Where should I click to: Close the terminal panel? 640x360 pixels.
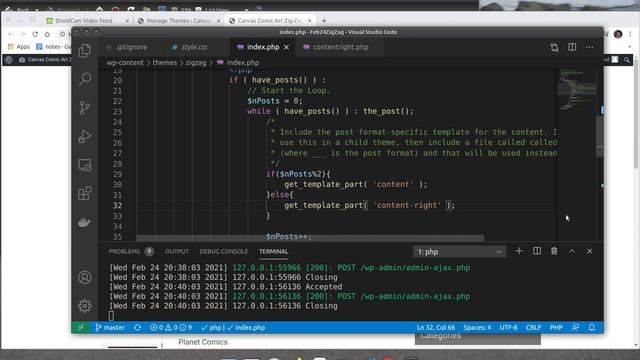coord(589,251)
